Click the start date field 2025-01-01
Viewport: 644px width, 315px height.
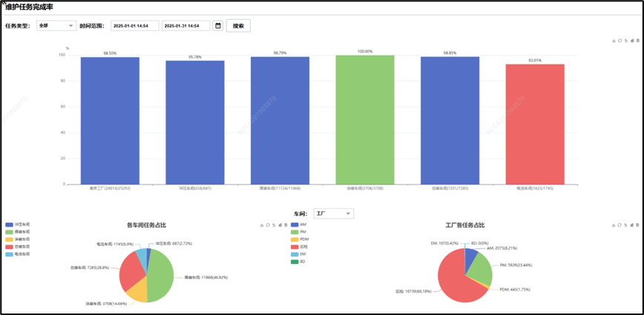pyautogui.click(x=134, y=25)
